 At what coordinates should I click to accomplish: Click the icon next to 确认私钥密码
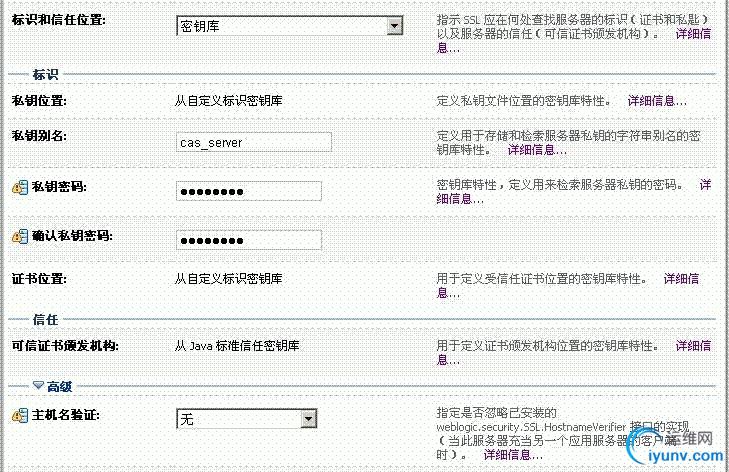(20, 236)
